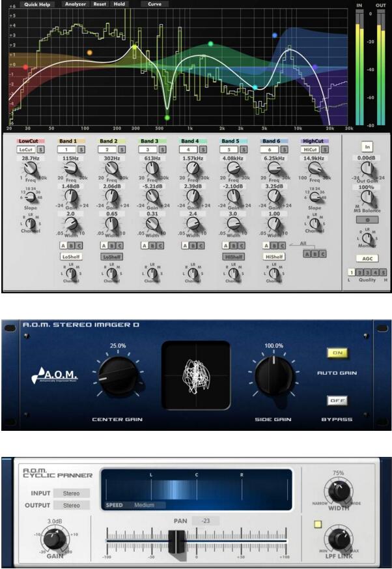
Task: Solo Band 1 with its S button
Action: click(x=81, y=149)
